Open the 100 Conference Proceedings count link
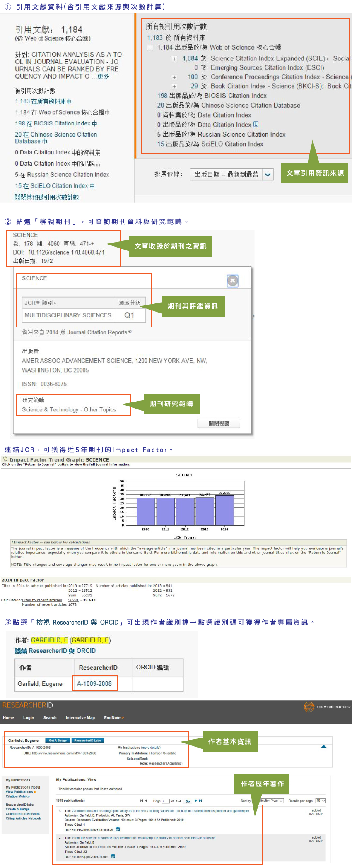 coord(193,77)
